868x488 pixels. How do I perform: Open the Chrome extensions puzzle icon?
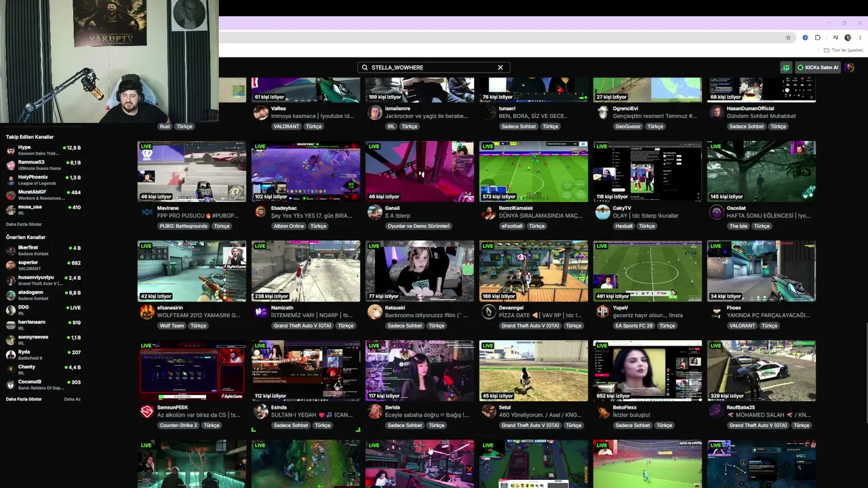click(818, 38)
